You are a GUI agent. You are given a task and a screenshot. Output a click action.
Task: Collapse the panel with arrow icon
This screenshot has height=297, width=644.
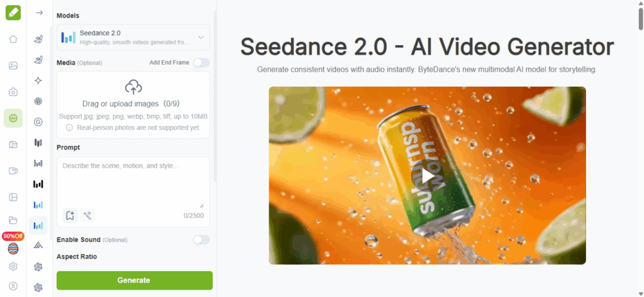click(x=39, y=13)
